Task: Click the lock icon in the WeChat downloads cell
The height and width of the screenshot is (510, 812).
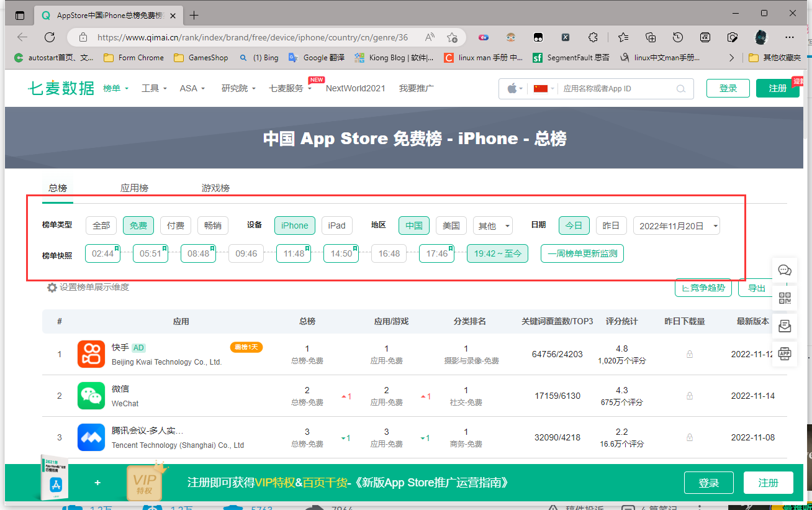Action: (x=689, y=396)
